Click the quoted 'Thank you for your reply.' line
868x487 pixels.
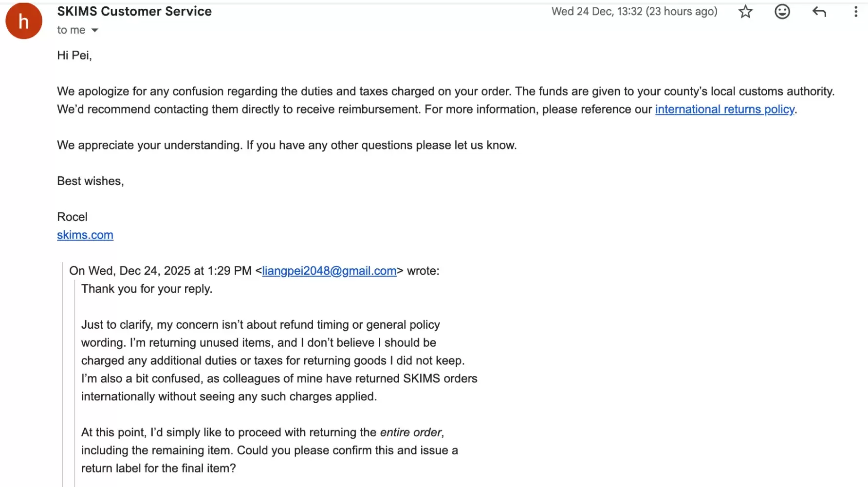click(x=147, y=289)
